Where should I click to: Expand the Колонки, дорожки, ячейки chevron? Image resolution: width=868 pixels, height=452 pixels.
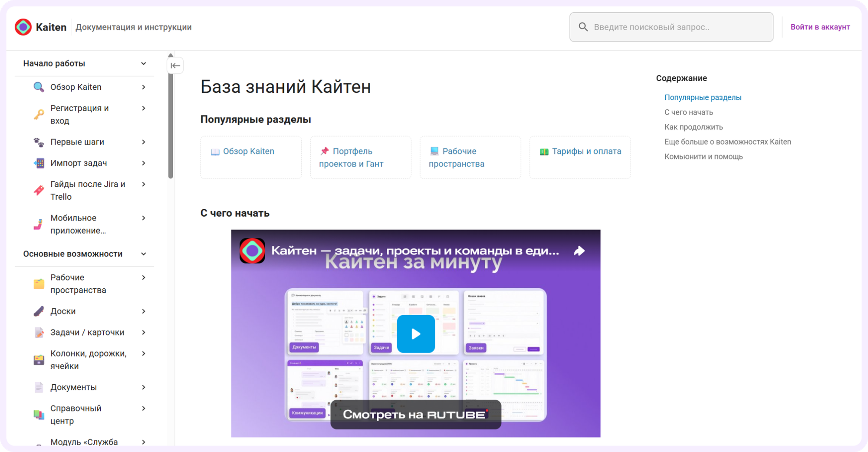(x=144, y=354)
